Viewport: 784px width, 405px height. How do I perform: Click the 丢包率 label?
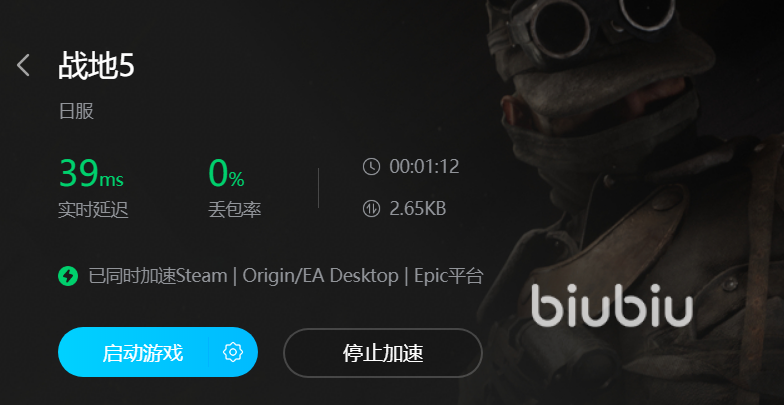point(234,210)
